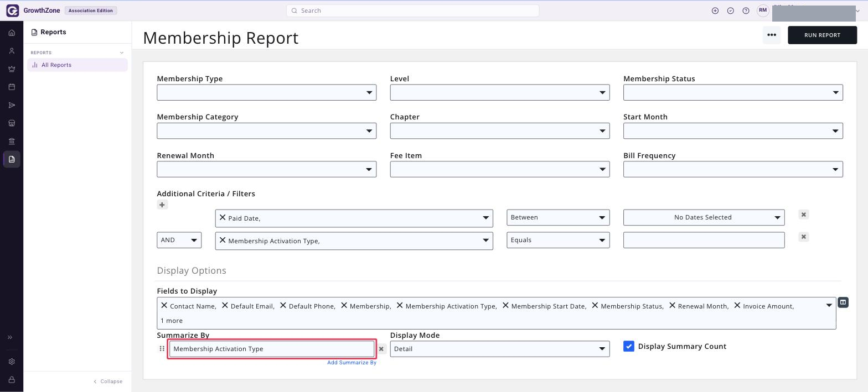Viewport: 868px width, 392px height.
Task: Remove Renewal Month field tag
Action: click(x=672, y=305)
